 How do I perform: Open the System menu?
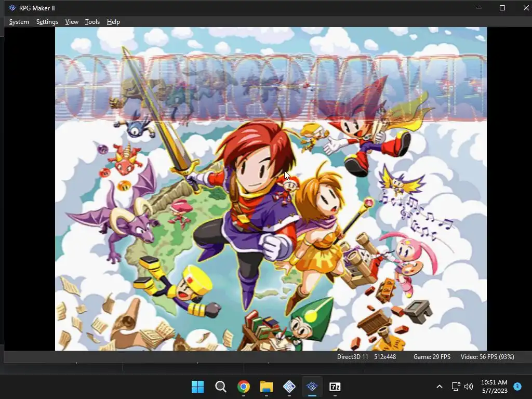(x=19, y=22)
